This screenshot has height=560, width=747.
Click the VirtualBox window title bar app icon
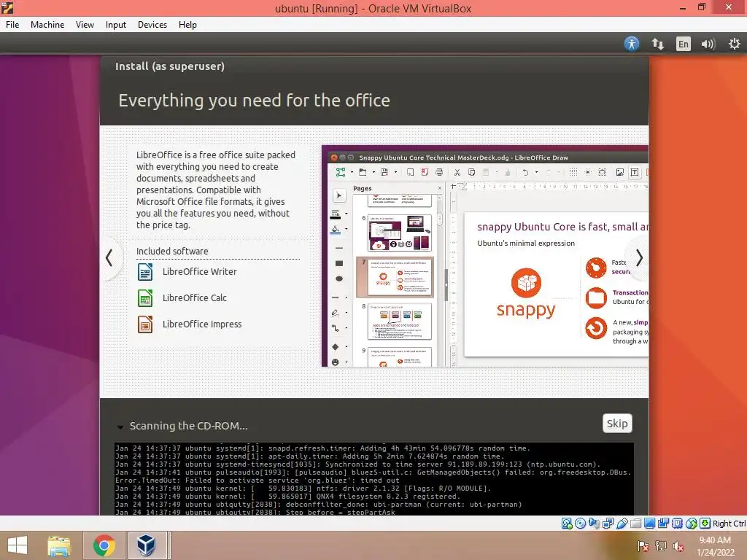pyautogui.click(x=7, y=7)
